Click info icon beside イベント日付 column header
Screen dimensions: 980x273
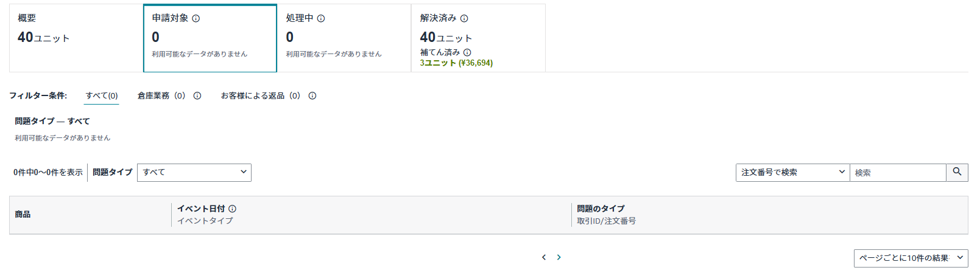pyautogui.click(x=233, y=209)
